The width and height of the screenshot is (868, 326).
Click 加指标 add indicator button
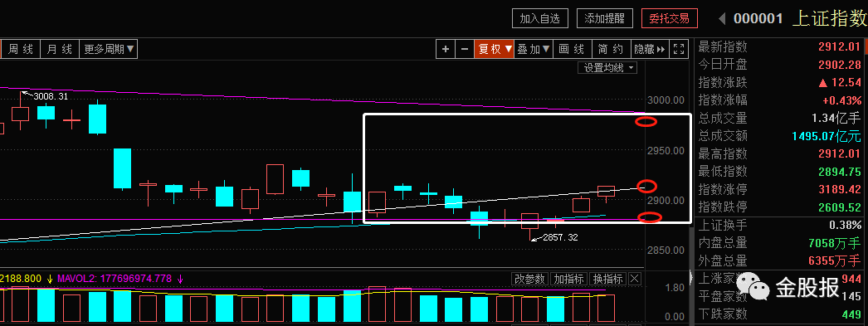point(568,279)
